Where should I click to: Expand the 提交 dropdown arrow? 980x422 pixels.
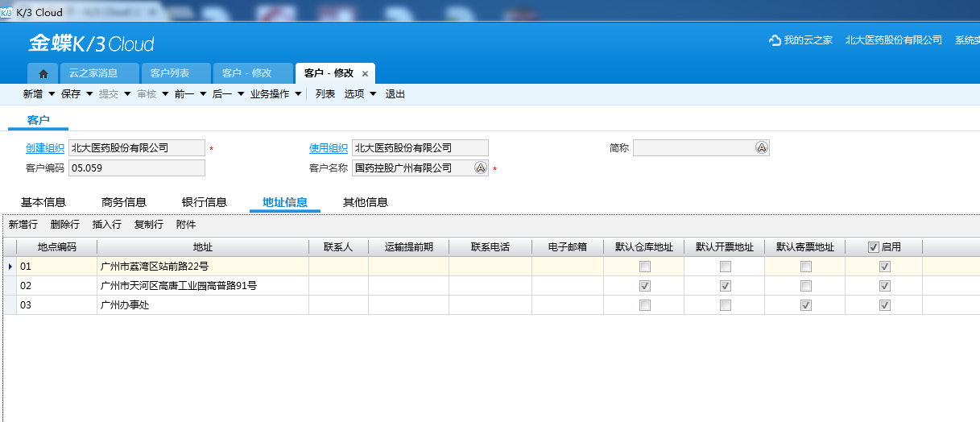(x=127, y=94)
